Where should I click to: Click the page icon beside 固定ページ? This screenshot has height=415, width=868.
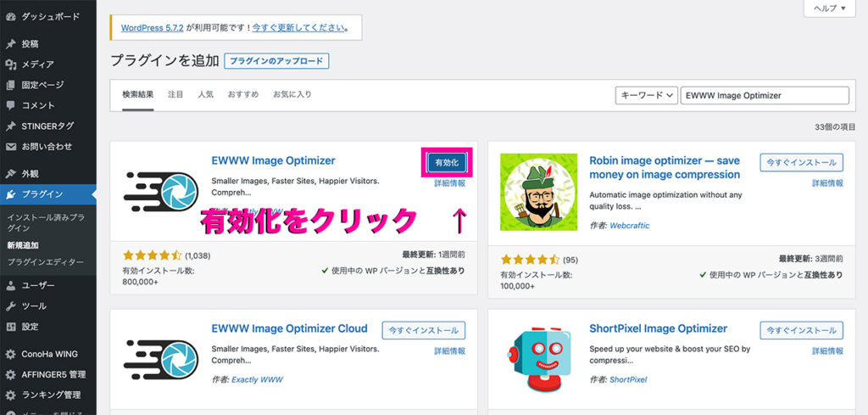[x=10, y=85]
